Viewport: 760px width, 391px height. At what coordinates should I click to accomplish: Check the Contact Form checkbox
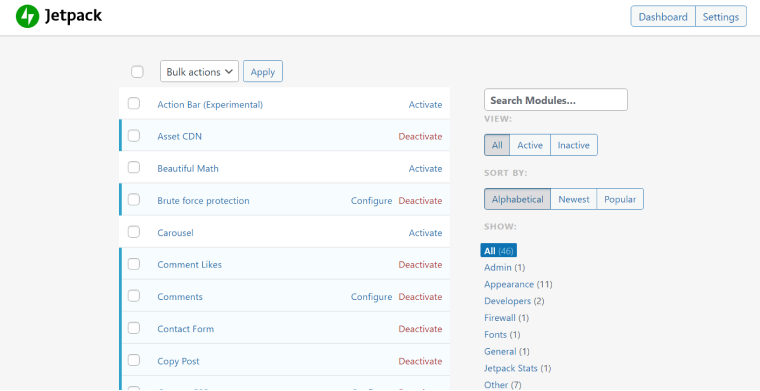pyautogui.click(x=134, y=328)
